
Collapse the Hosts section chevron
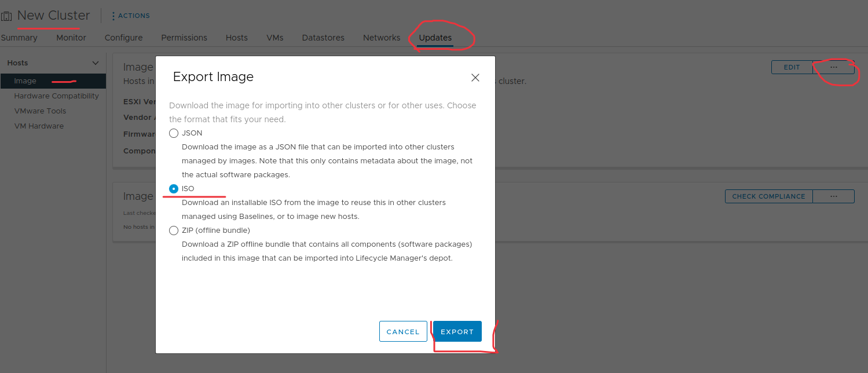pos(95,63)
